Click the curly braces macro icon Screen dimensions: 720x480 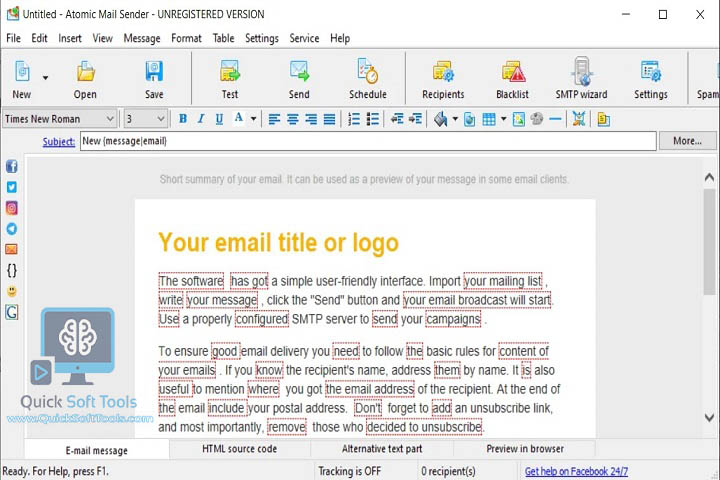pyautogui.click(x=12, y=271)
